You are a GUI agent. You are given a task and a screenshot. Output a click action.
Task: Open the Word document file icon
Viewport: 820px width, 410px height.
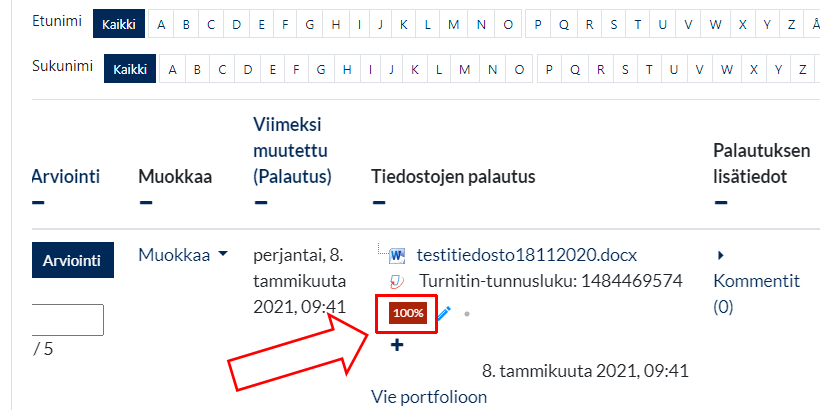[x=397, y=255]
